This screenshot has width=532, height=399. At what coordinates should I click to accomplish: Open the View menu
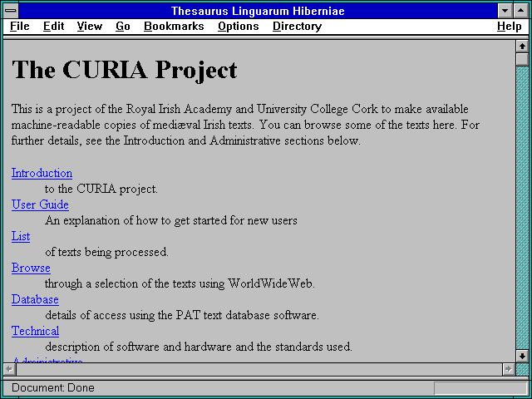[90, 27]
